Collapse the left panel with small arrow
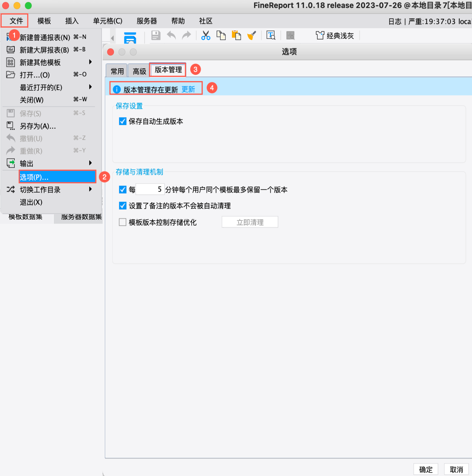Viewport: 472px width, 476px height. pos(112,38)
